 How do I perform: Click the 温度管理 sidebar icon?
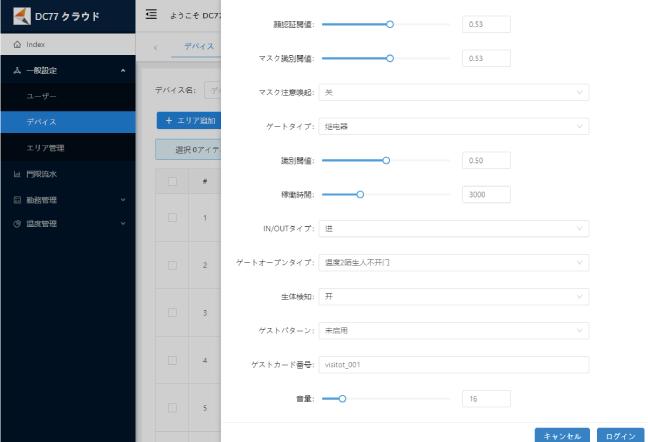[x=17, y=223]
